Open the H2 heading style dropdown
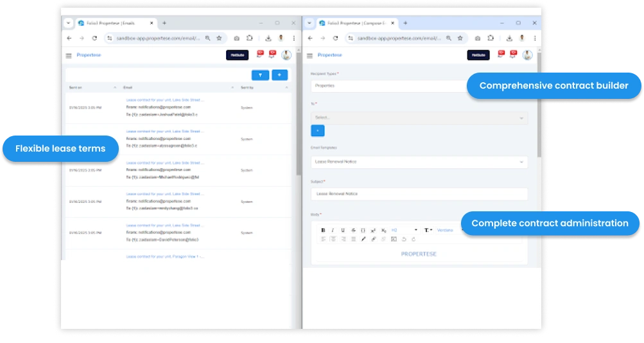Image resolution: width=644 pixels, height=343 pixels. click(405, 231)
